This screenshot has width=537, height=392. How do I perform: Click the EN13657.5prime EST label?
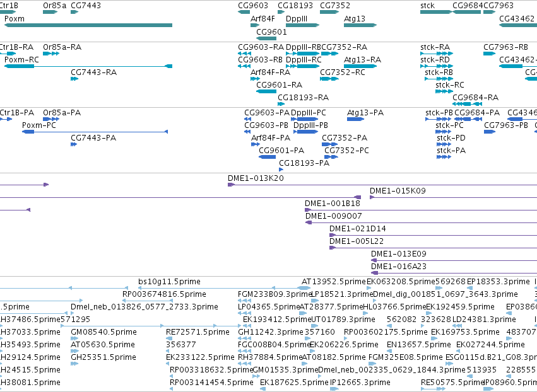[x=419, y=345]
